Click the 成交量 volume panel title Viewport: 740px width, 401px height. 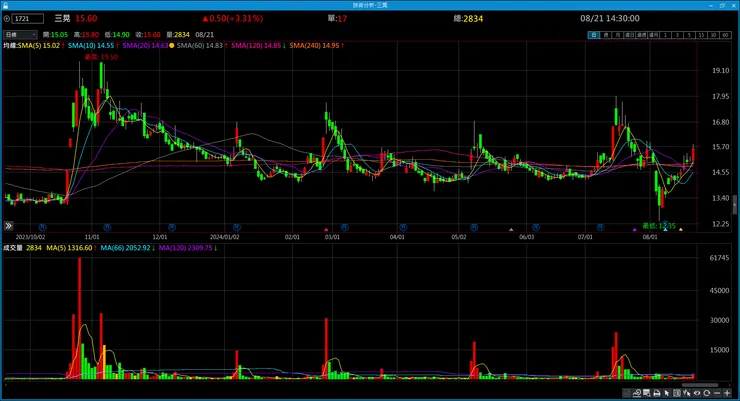pos(13,248)
